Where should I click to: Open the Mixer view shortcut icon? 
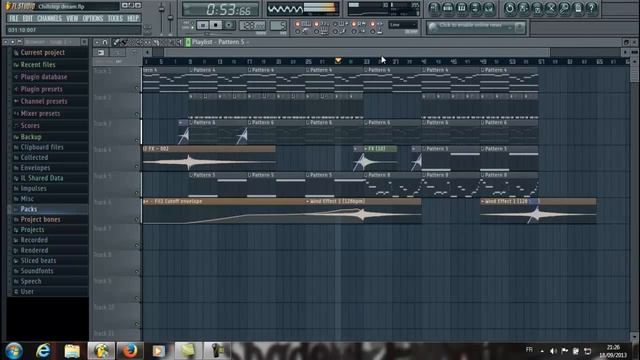pyautogui.click(x=489, y=8)
